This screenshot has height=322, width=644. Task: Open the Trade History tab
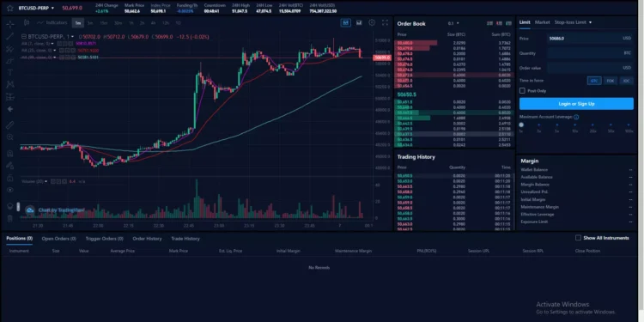[185, 239]
